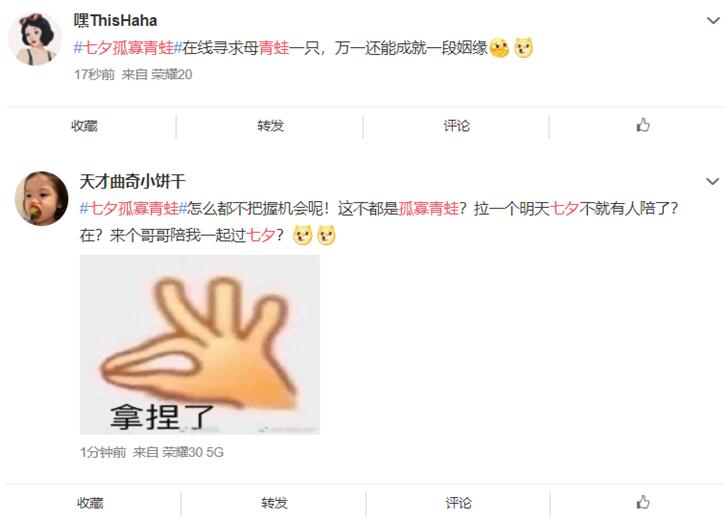Open 天才曲奇小饼干's profile avatar
This screenshot has height=523, width=725.
point(41,198)
